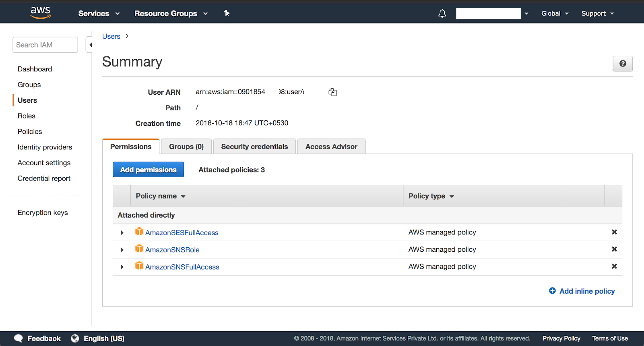Image resolution: width=644 pixels, height=346 pixels.
Task: Open the Global region dropdown
Action: pyautogui.click(x=555, y=14)
